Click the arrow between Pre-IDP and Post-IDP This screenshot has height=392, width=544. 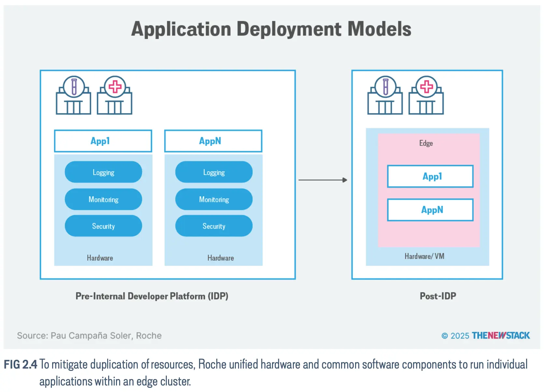[x=322, y=180]
